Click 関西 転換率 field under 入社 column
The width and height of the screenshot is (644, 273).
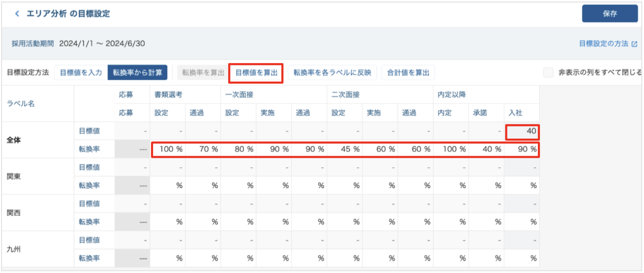(522, 222)
